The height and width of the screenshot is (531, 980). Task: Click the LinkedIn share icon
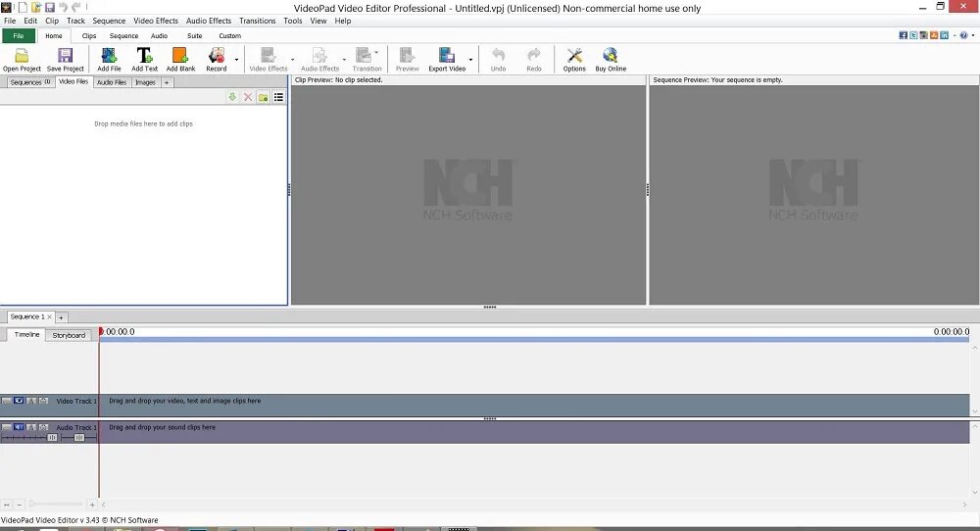(x=945, y=35)
